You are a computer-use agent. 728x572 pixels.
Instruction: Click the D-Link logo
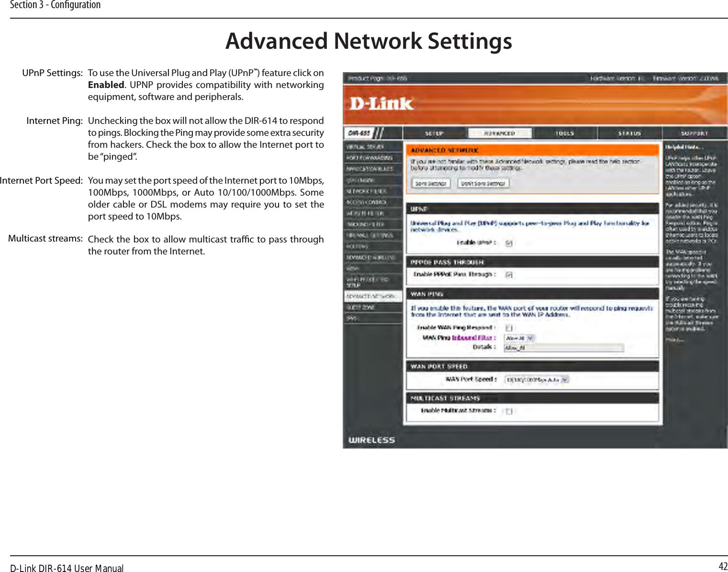[x=381, y=104]
